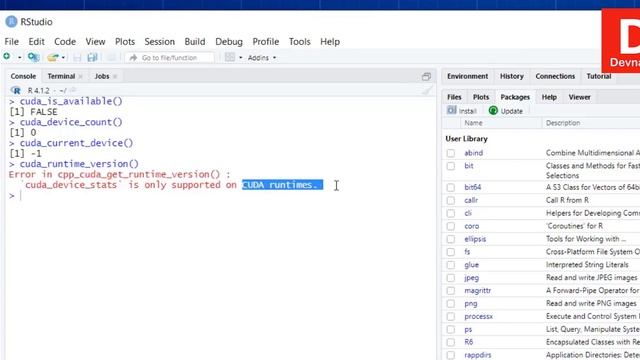Switch to the Packages tab
The height and width of the screenshot is (360, 640).
tap(515, 97)
